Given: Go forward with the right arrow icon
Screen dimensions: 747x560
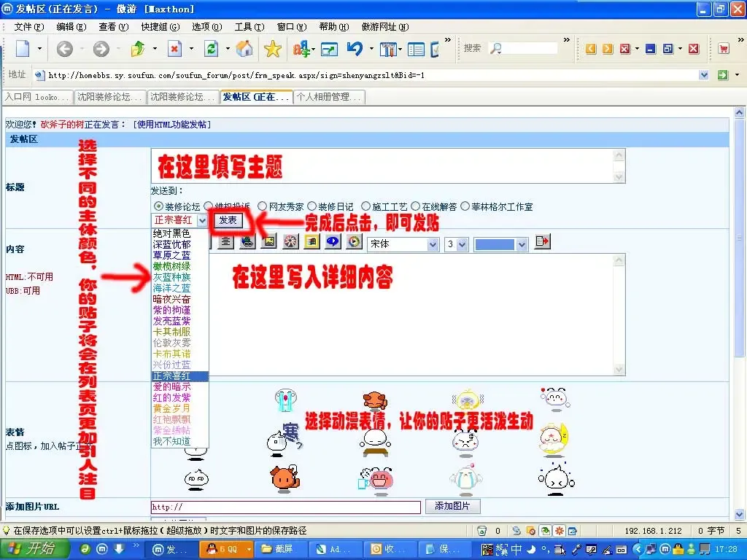Looking at the screenshot, I should [x=101, y=49].
